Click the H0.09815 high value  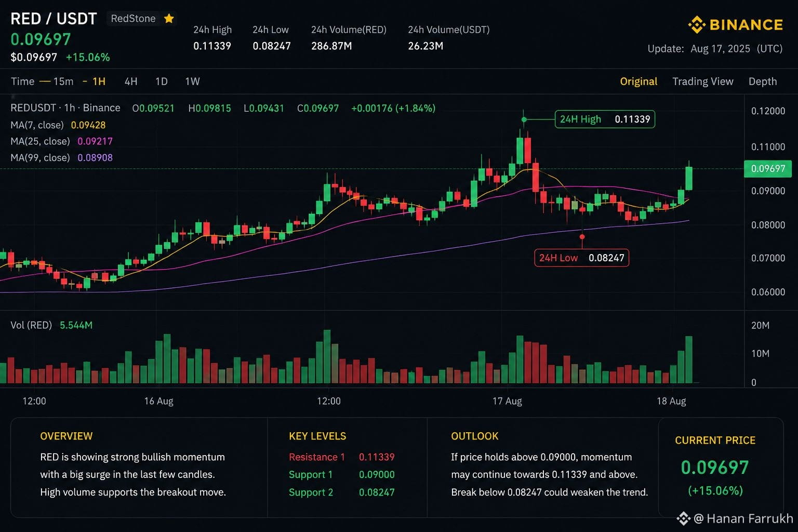point(209,108)
